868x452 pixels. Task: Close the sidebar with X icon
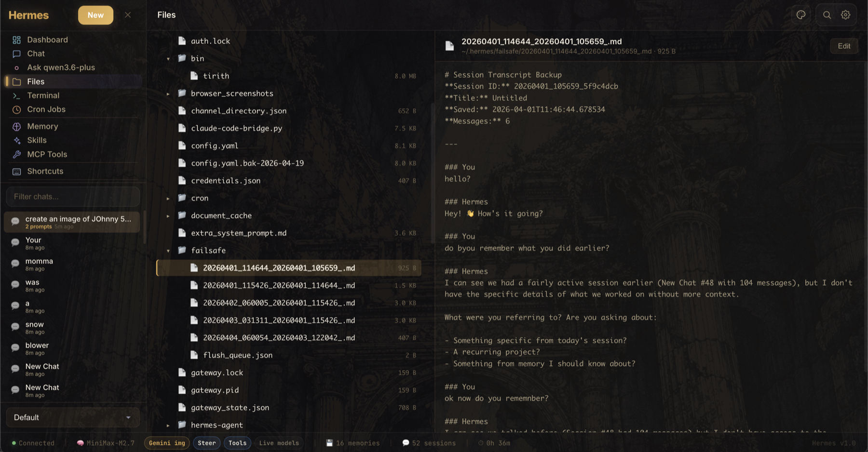(128, 15)
